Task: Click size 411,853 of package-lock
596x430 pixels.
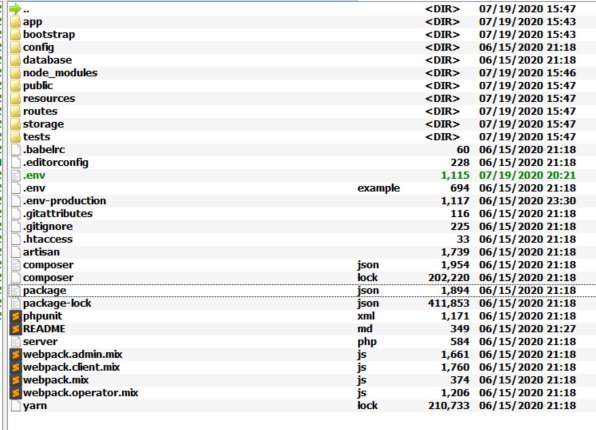Action: [x=449, y=303]
